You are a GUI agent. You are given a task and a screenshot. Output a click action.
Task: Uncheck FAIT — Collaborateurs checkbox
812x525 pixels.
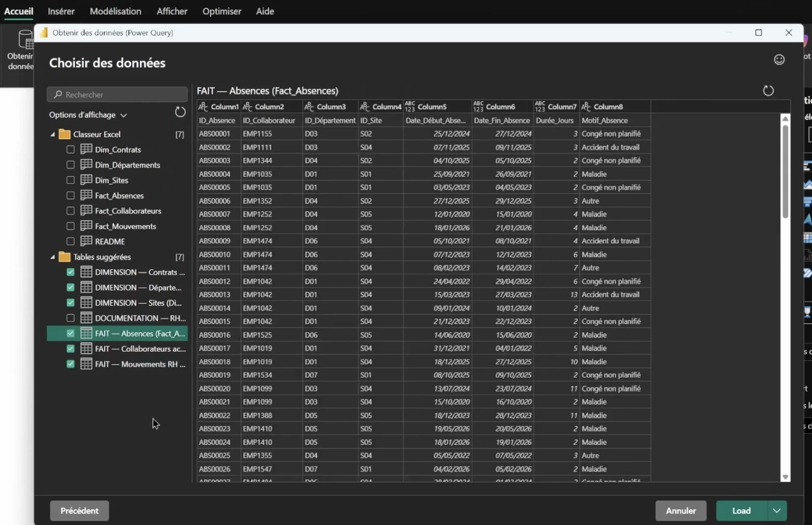[x=71, y=348]
